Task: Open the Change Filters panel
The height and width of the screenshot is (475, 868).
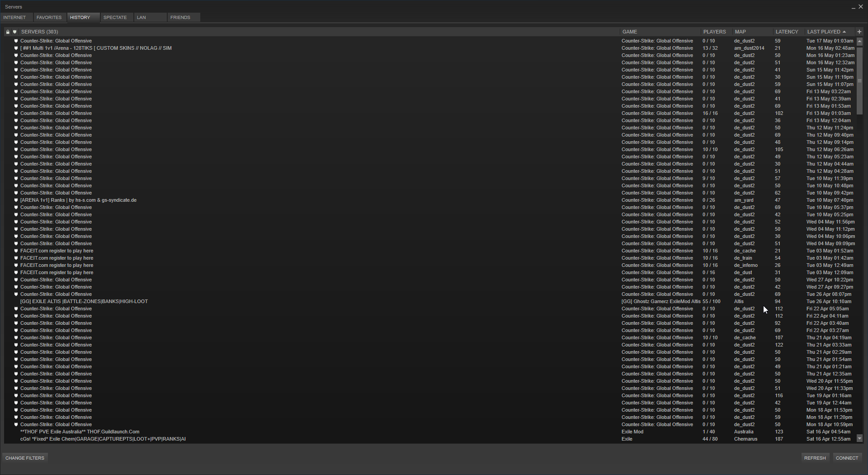Action: pos(25,458)
